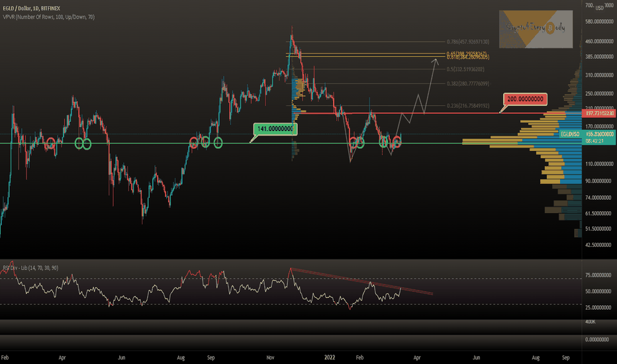Select the 0.65(398.29258367) Fibonacci label
This screenshot has width=617, height=364.
(466, 54)
